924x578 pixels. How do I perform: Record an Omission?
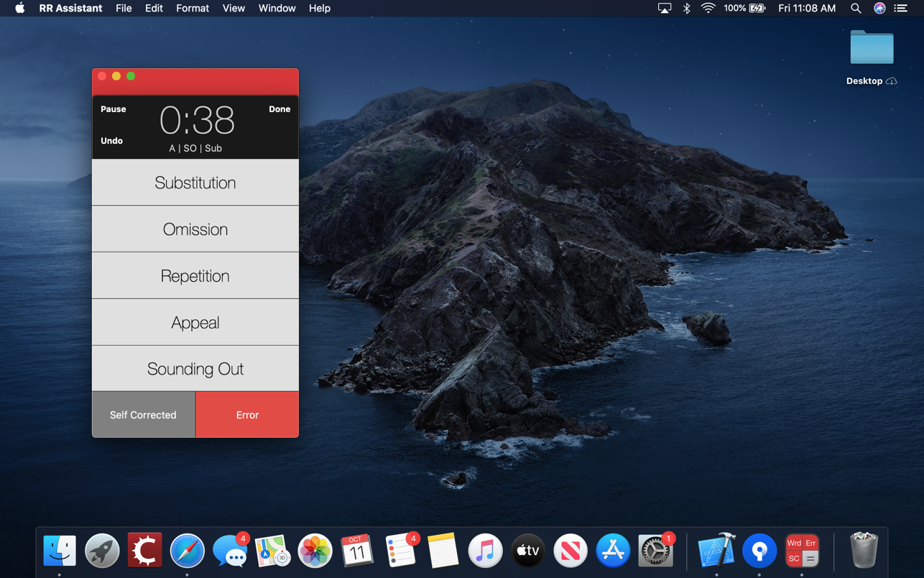[x=195, y=229]
